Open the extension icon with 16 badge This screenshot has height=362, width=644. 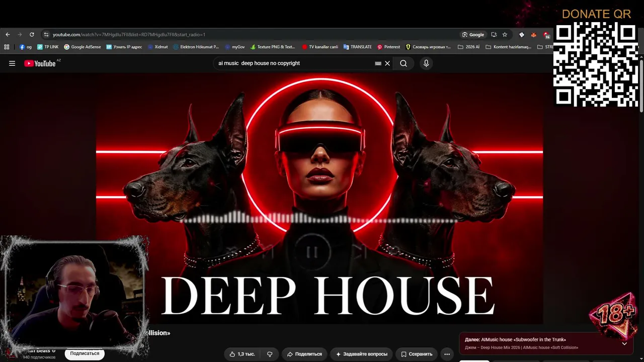[546, 35]
